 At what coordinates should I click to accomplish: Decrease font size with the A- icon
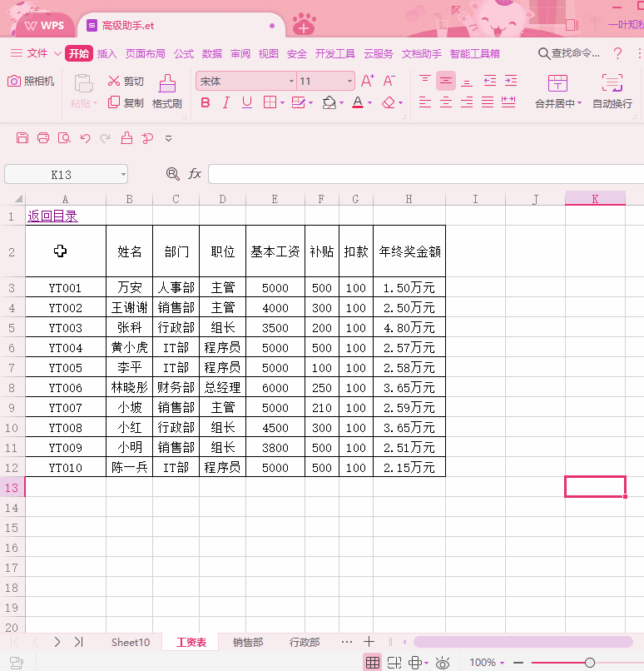(x=389, y=81)
